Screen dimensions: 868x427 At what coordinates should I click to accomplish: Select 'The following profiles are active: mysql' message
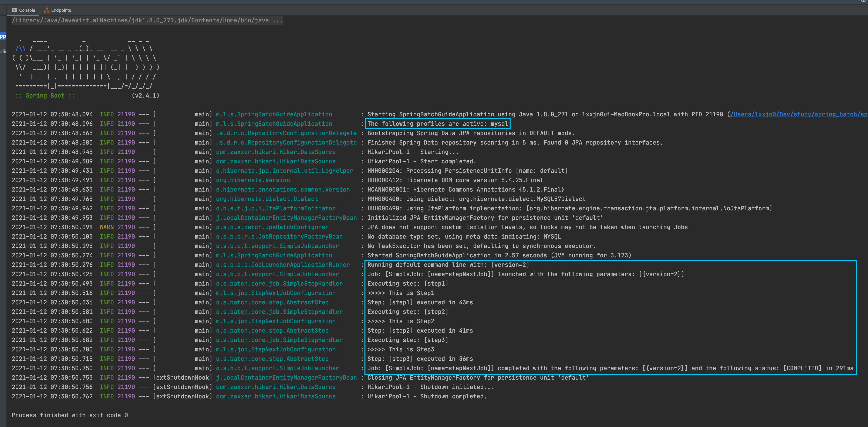point(438,124)
